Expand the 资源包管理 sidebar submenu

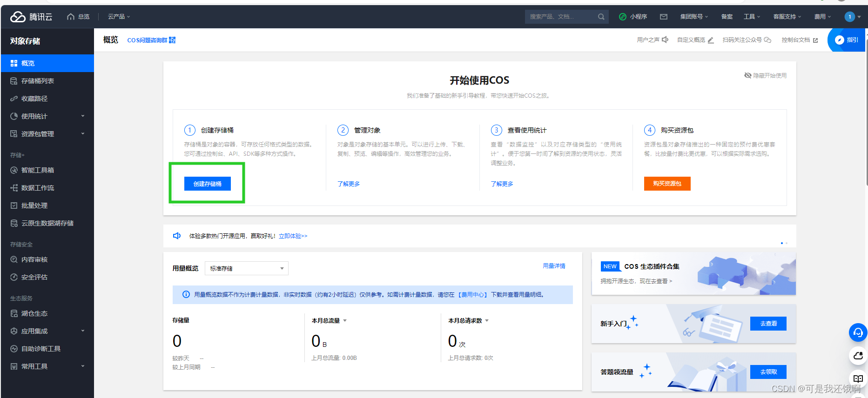pos(83,134)
